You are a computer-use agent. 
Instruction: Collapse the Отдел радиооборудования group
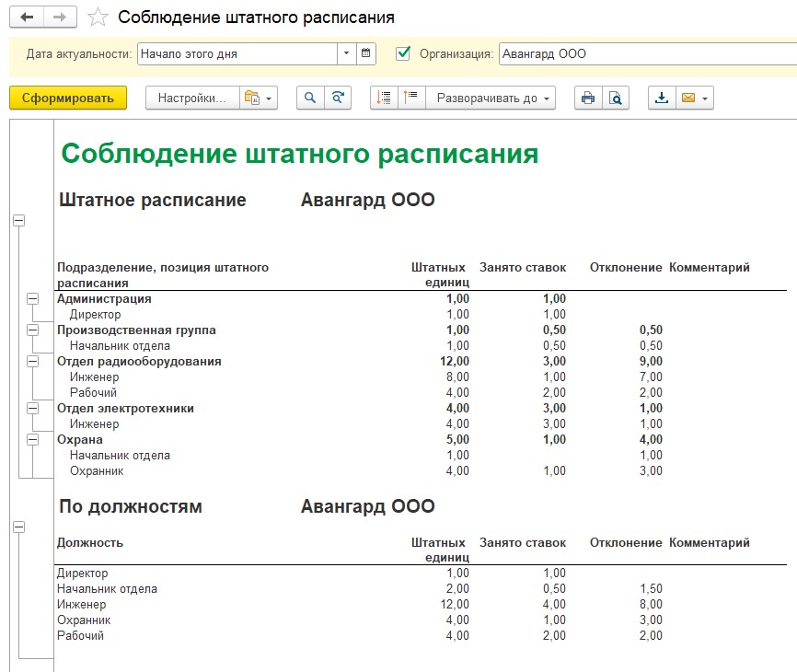tap(32, 362)
